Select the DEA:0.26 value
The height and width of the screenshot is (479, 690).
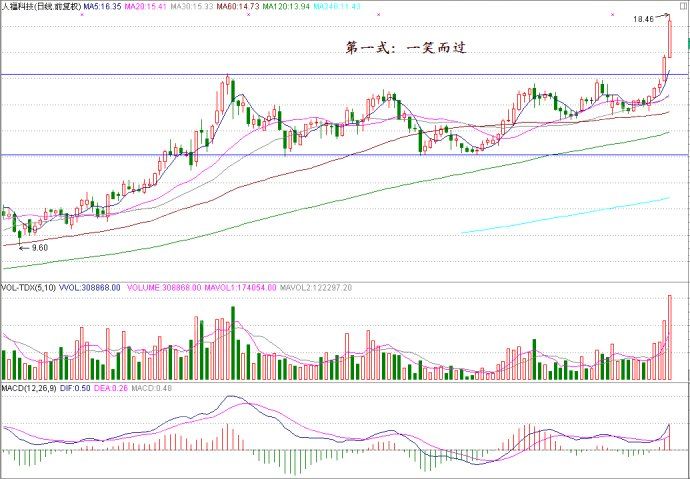pos(110,388)
